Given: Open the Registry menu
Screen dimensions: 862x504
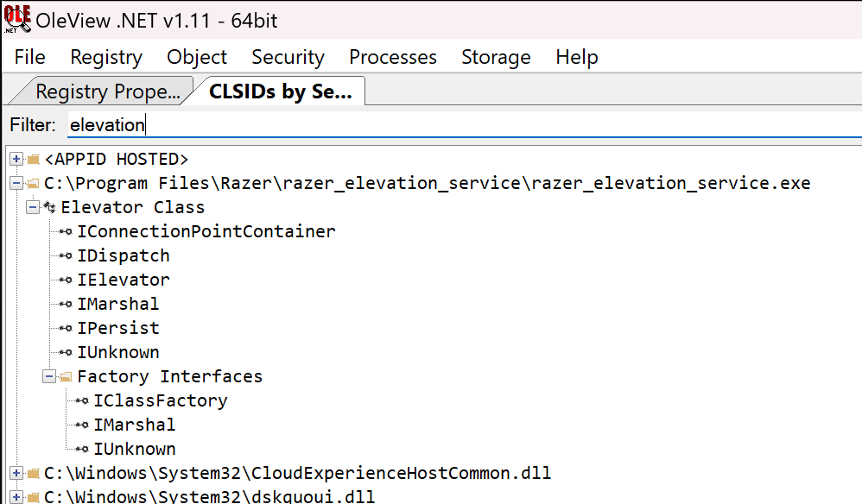Looking at the screenshot, I should pyautogui.click(x=106, y=57).
